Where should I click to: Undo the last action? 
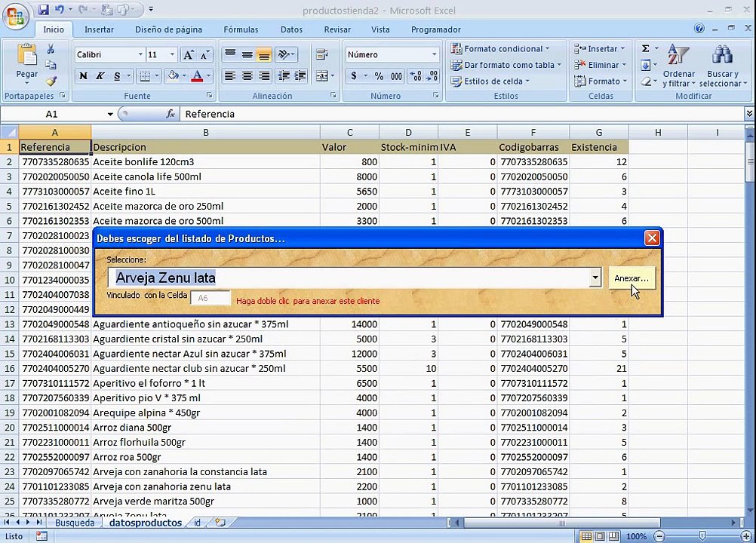click(x=60, y=10)
